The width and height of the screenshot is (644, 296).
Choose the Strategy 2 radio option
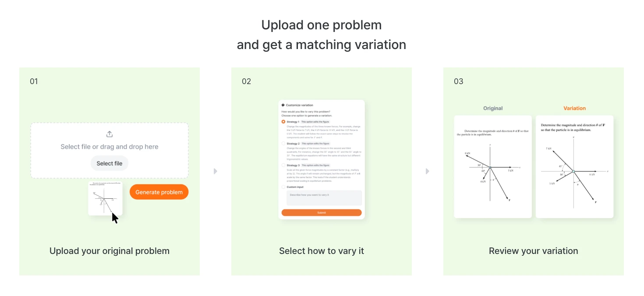pyautogui.click(x=283, y=144)
